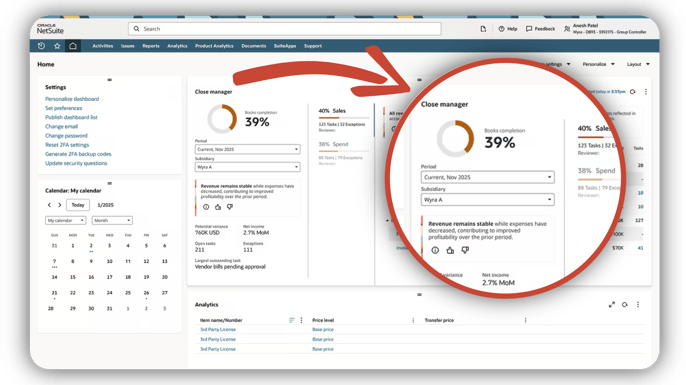Open the Recent Records history icon
Image resolution: width=686 pixels, height=385 pixels.
pos(41,46)
